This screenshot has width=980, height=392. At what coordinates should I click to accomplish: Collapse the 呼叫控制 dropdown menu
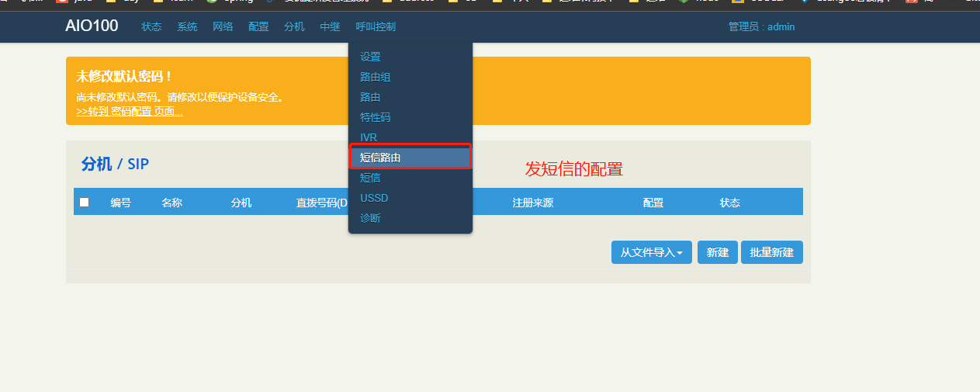[376, 27]
